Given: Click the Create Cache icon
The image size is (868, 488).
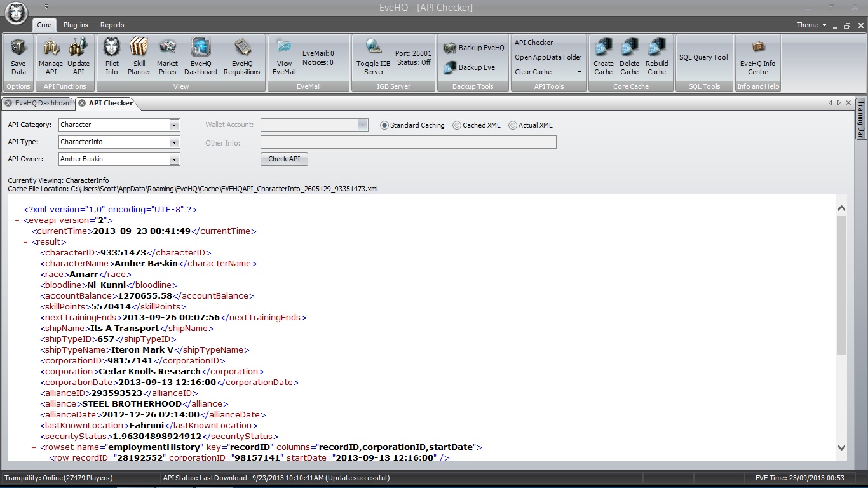Looking at the screenshot, I should coord(604,57).
